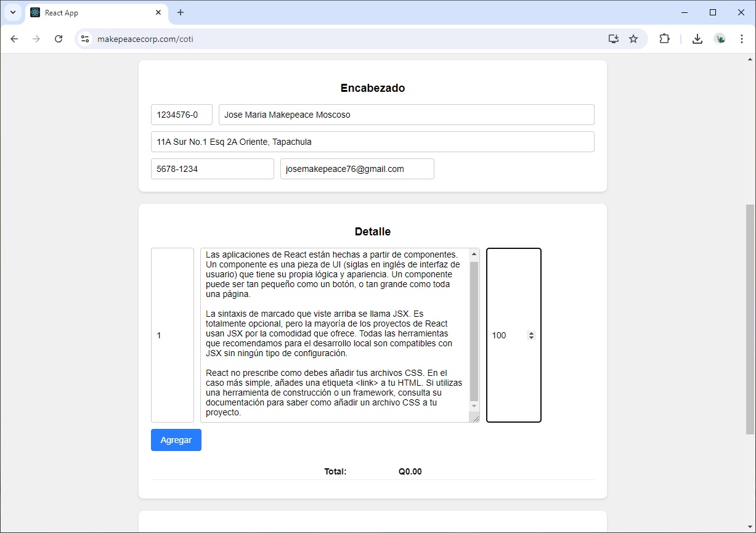
Task: Go forward in browser history
Action: [36, 39]
